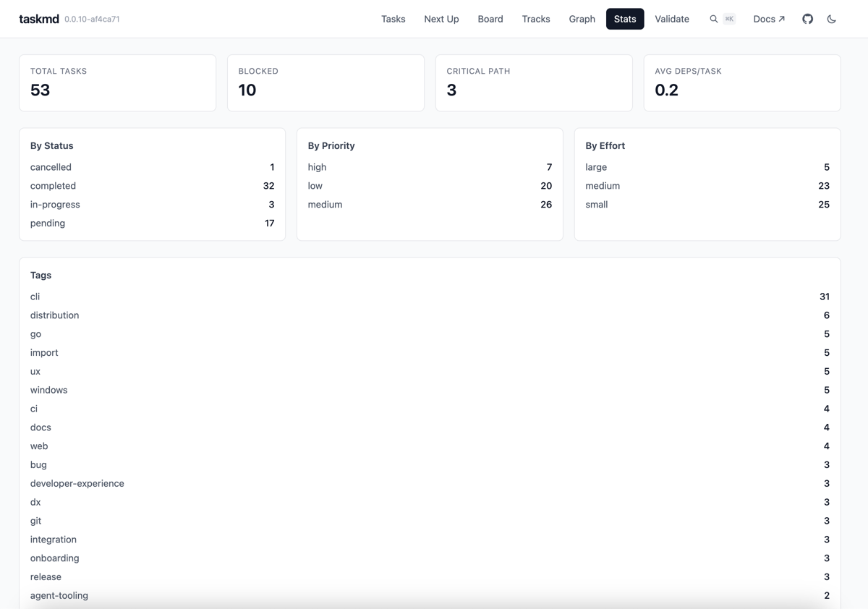Open the Docs page

tap(764, 19)
